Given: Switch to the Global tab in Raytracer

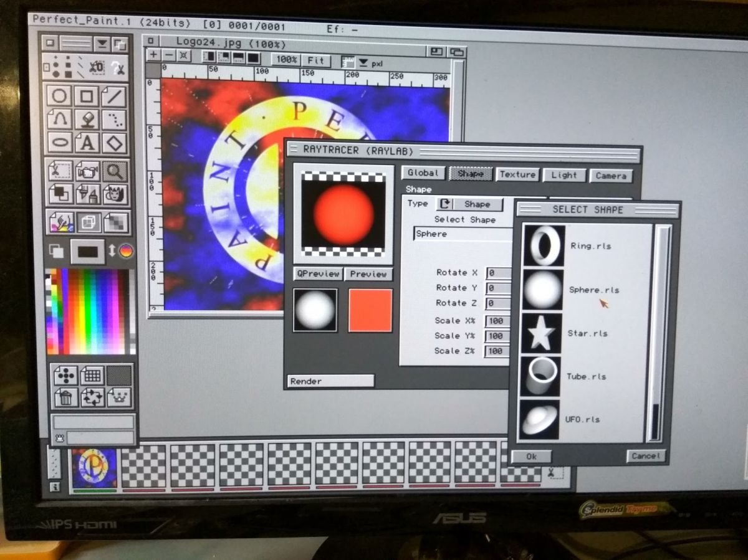Looking at the screenshot, I should pos(423,173).
